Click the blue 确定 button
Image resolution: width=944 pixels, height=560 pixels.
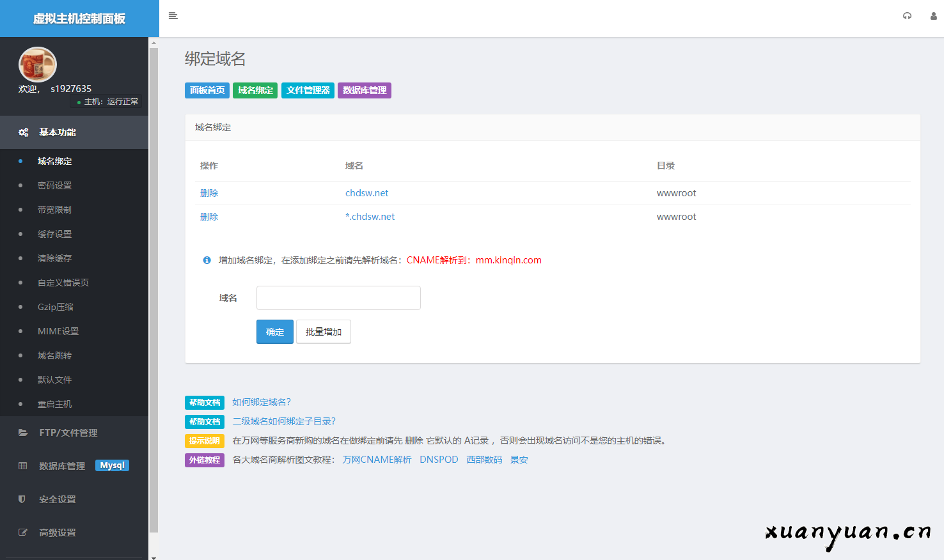click(275, 332)
